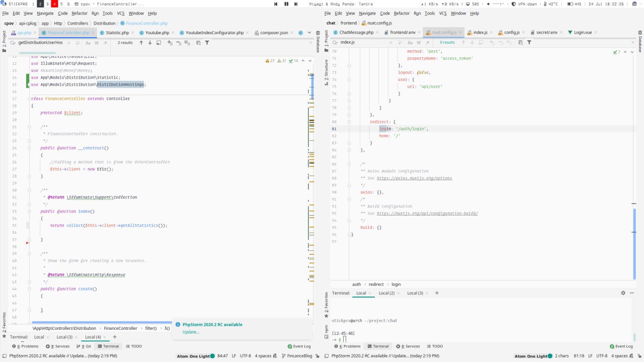The height and width of the screenshot is (362, 644).
Task: Toggle Words option in right find bar
Action: pos(419,42)
